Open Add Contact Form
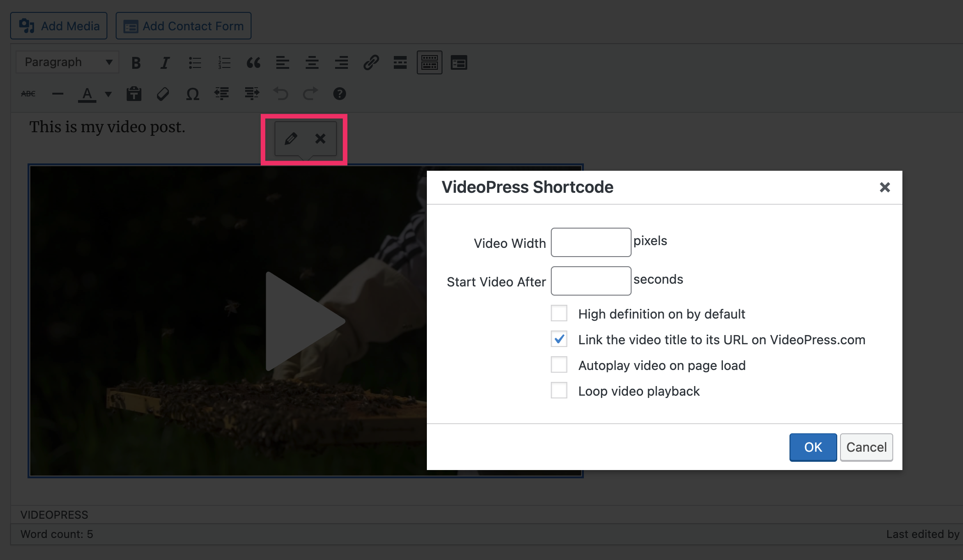This screenshot has width=963, height=560. pos(183,26)
